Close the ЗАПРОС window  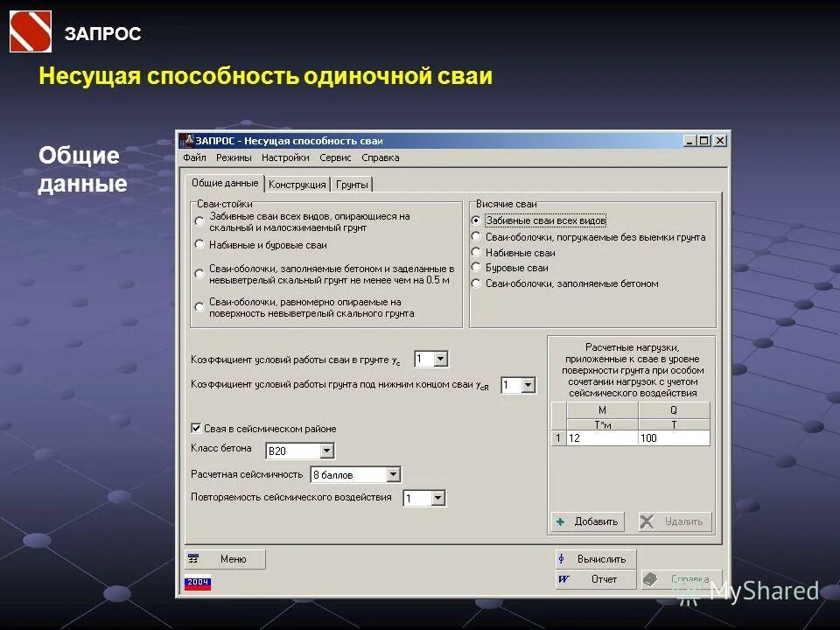point(720,141)
